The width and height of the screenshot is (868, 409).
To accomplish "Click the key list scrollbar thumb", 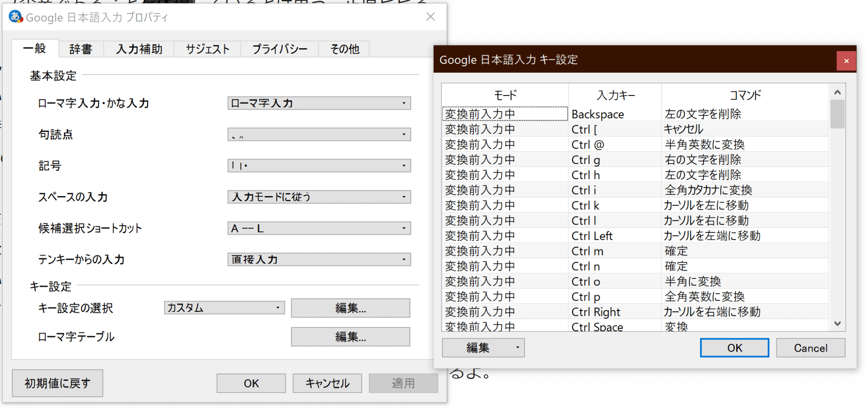I will coord(838,114).
